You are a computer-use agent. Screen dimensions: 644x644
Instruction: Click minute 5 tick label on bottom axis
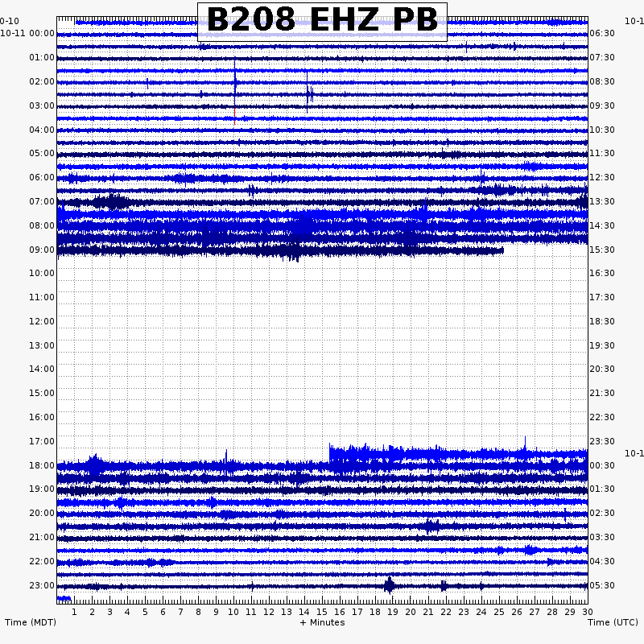pyautogui.click(x=145, y=612)
